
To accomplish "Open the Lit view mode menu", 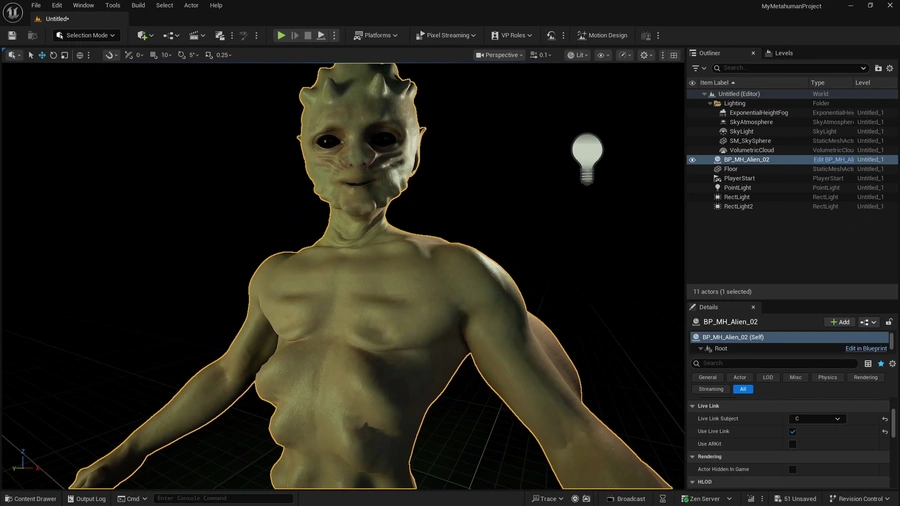I will click(x=577, y=55).
